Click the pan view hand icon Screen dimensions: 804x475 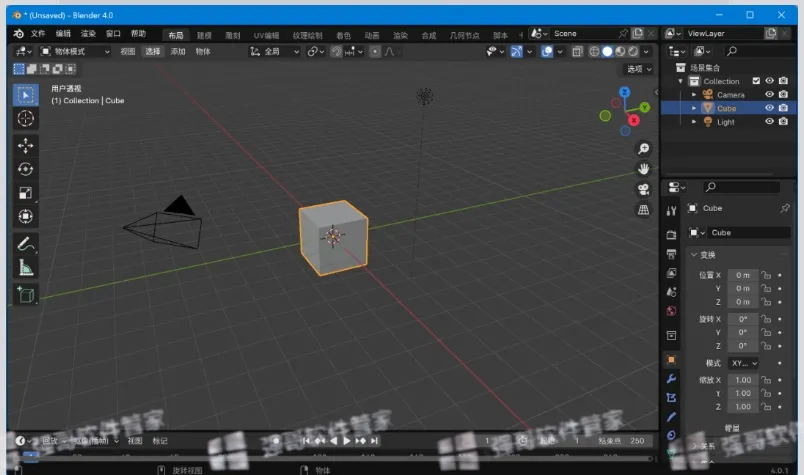(x=643, y=169)
